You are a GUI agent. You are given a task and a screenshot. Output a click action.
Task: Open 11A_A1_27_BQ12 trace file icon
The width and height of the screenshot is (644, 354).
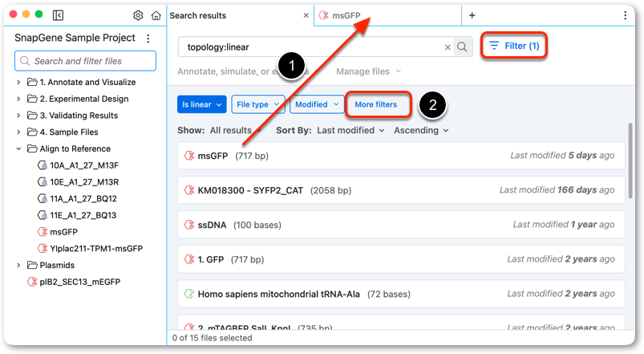tap(43, 198)
